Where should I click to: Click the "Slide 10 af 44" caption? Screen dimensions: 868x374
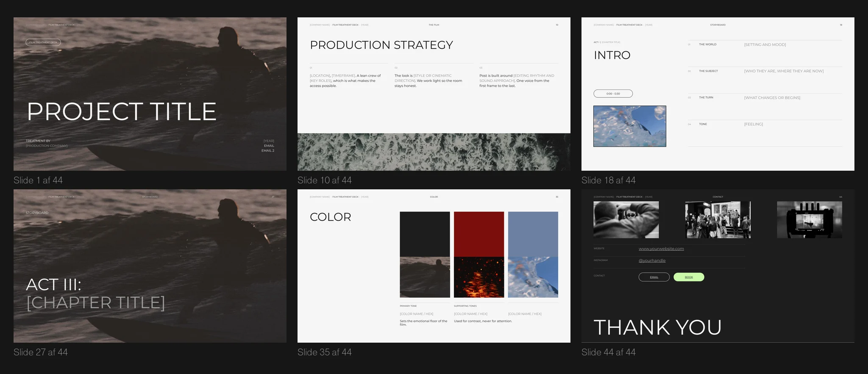coord(325,180)
